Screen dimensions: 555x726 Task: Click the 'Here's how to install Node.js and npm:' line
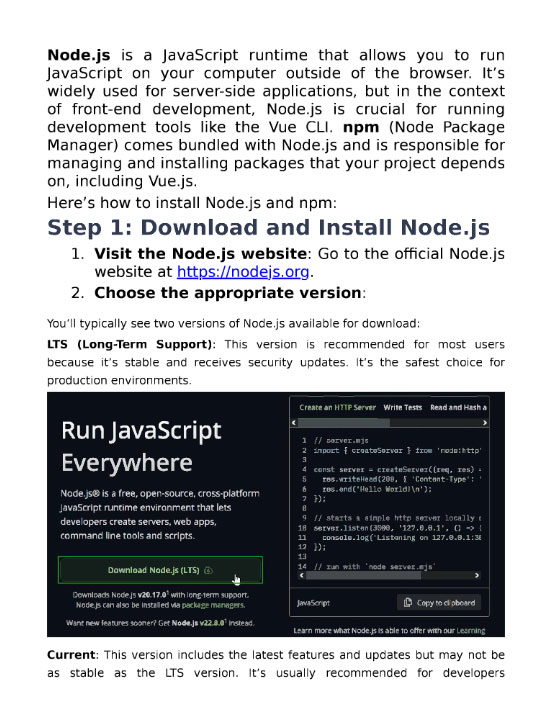click(192, 203)
